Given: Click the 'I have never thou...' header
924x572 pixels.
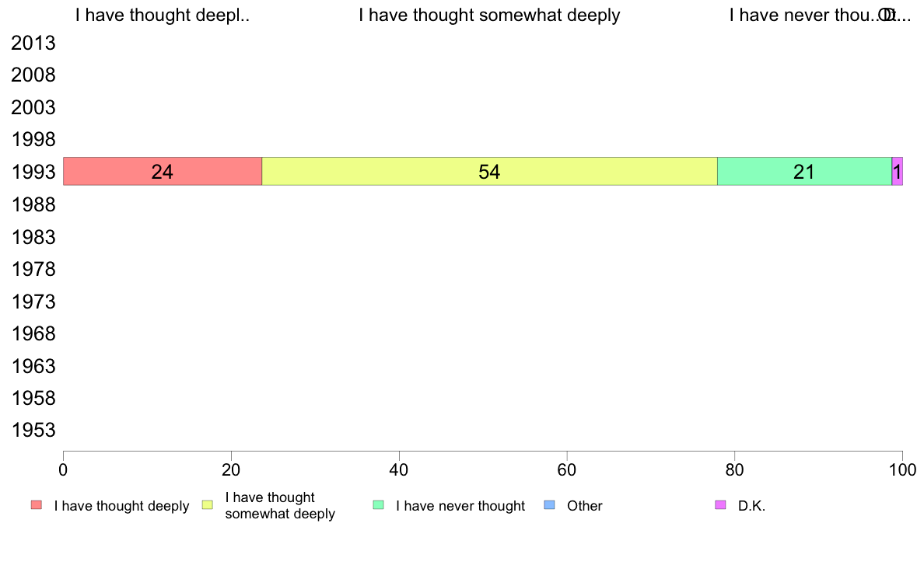Looking at the screenshot, I should pyautogui.click(x=804, y=16).
